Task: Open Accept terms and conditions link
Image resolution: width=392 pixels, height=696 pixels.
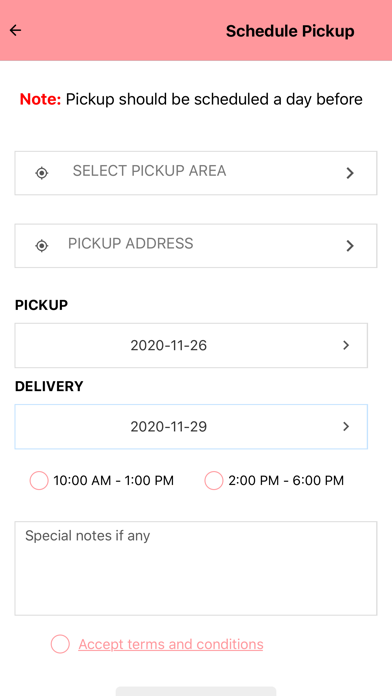Action: (x=171, y=644)
